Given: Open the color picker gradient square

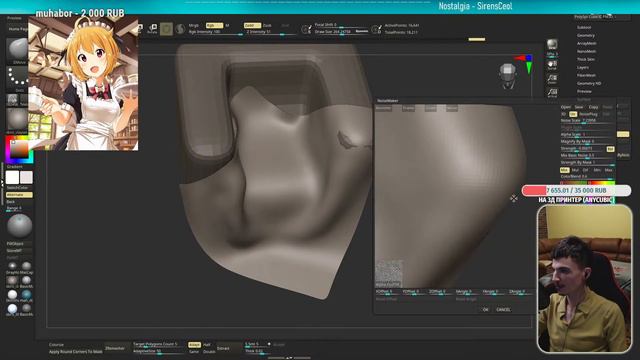Looking at the screenshot, I should tap(19, 149).
